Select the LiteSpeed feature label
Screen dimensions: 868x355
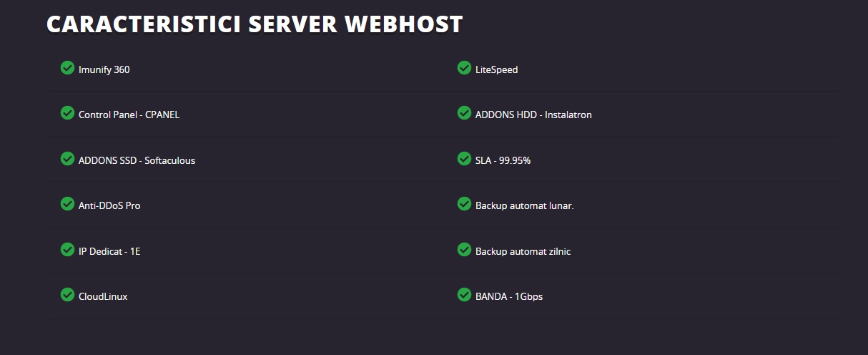497,69
